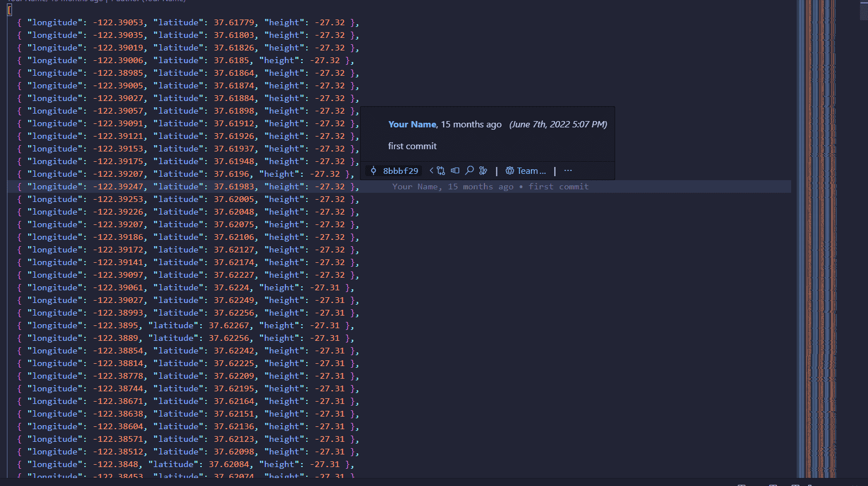Click the 'first commit' message in hover

[412, 146]
